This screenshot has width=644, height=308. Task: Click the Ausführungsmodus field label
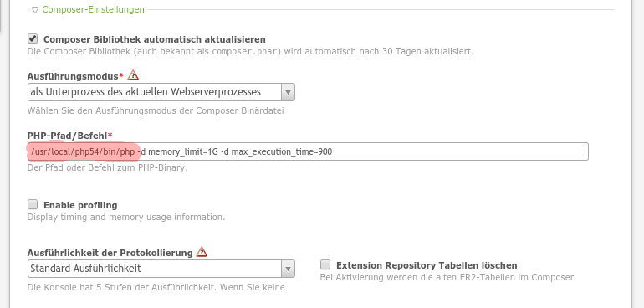point(73,76)
